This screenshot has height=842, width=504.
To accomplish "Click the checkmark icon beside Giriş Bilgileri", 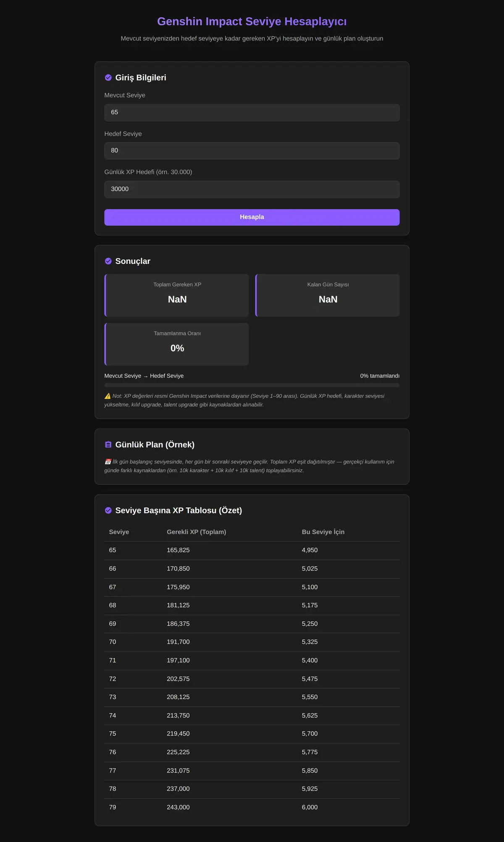I will pyautogui.click(x=108, y=78).
